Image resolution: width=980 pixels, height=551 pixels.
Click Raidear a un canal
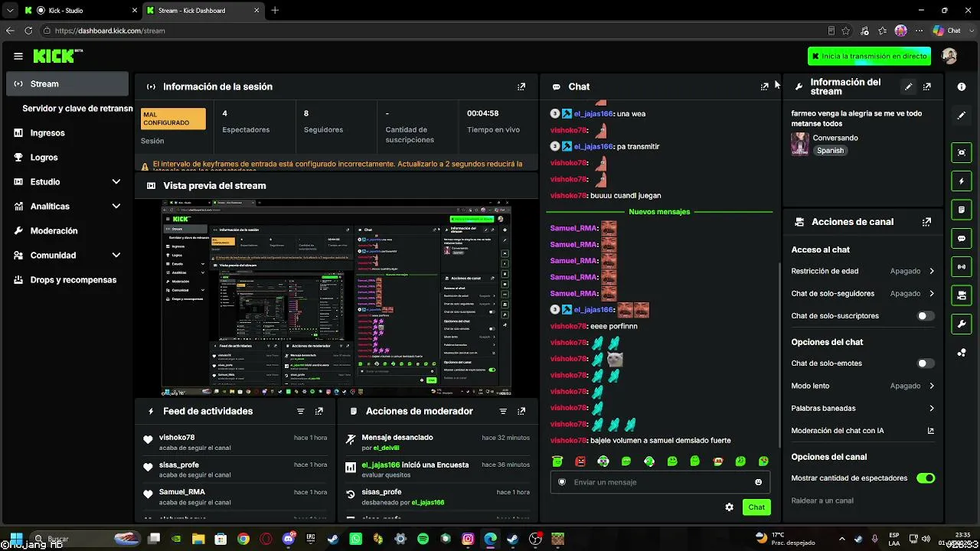click(x=822, y=501)
